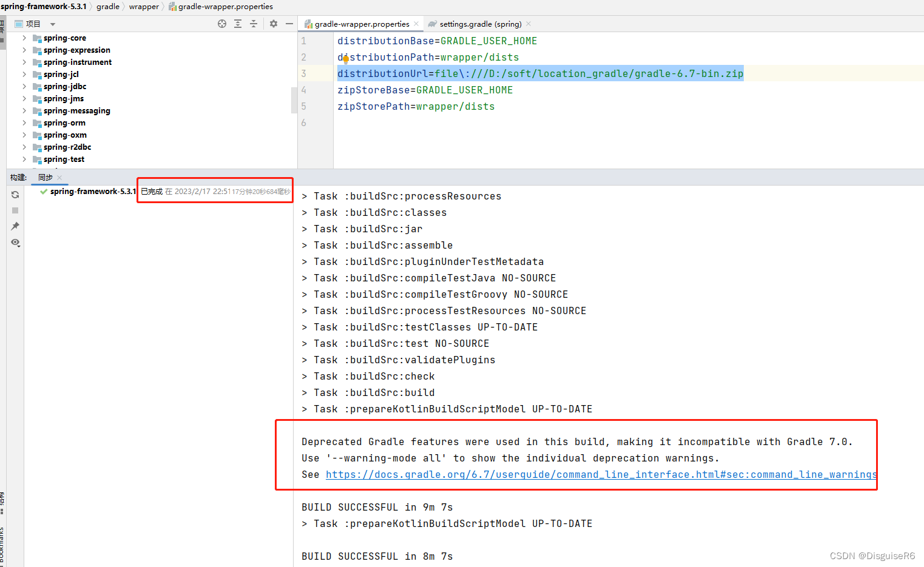Click the distributionUrl line in editor
Screen dimensions: 924x567
coord(540,73)
